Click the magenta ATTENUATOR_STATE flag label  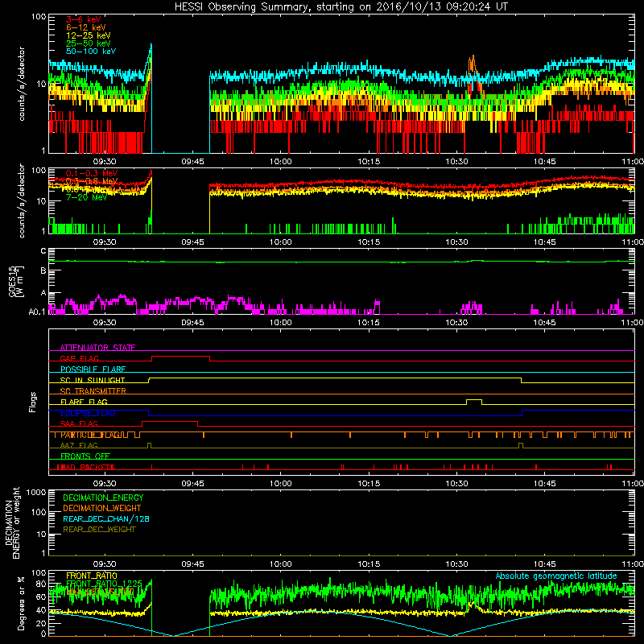[x=97, y=348]
